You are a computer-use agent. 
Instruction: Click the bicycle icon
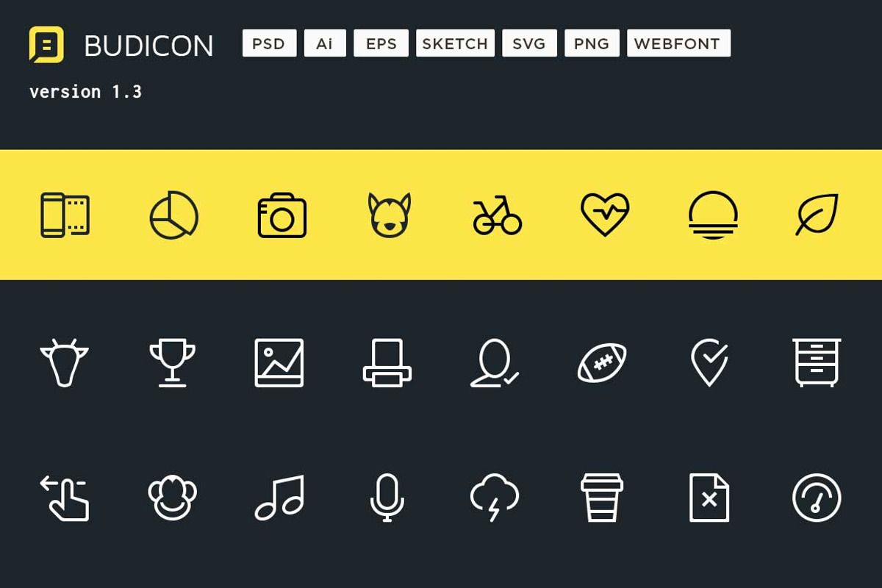pos(498,215)
